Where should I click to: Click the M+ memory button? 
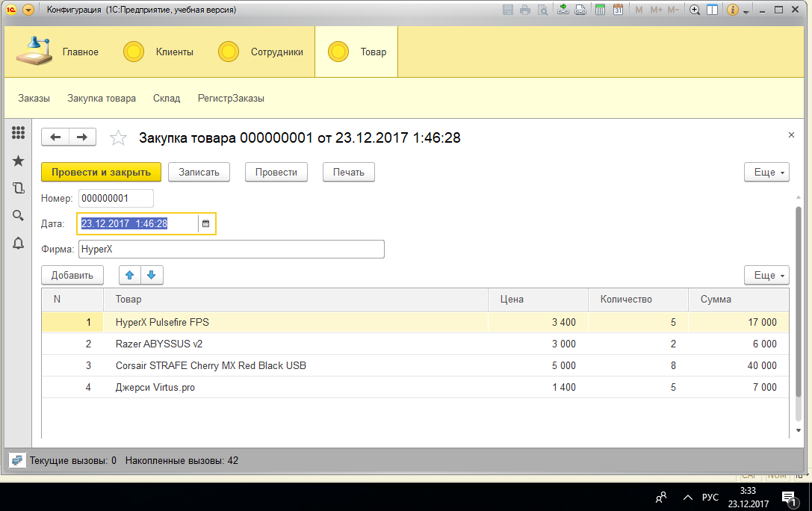[x=656, y=10]
